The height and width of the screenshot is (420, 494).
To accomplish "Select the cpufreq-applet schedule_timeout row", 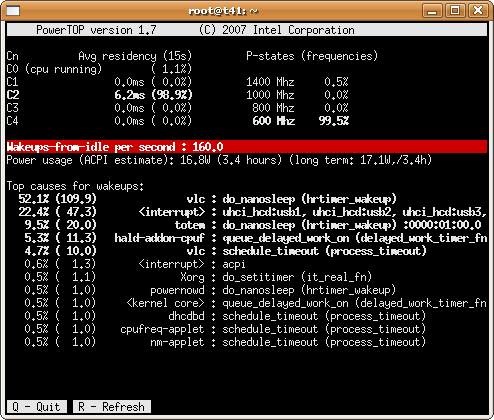I will point(225,329).
